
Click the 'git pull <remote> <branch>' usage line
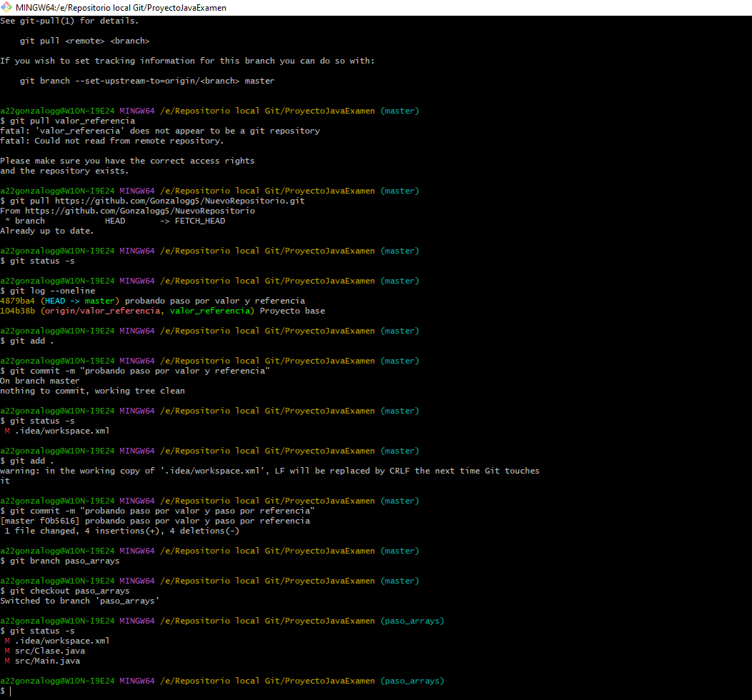click(85, 41)
